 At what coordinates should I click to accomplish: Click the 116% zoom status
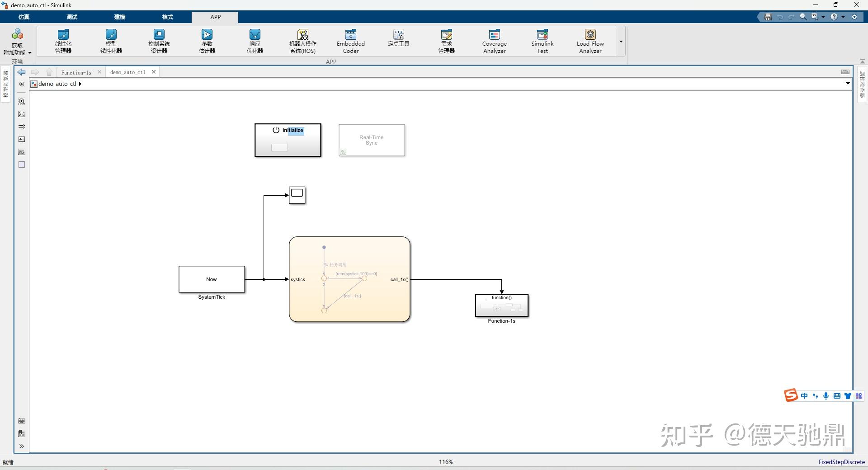(446, 462)
